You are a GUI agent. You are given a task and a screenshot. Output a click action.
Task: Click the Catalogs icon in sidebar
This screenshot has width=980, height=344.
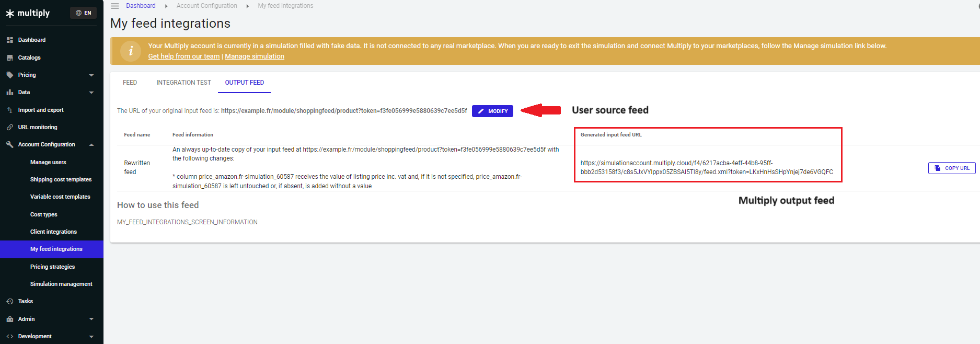coord(10,58)
